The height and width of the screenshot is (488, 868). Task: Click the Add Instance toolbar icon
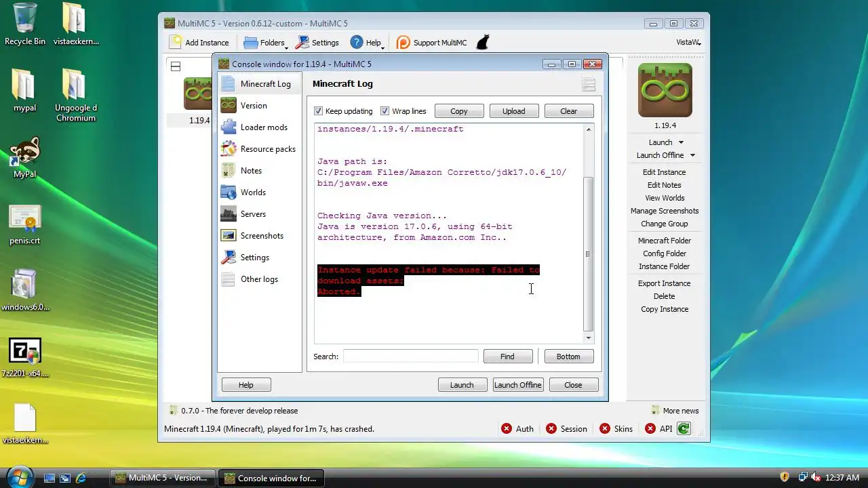tap(176, 42)
